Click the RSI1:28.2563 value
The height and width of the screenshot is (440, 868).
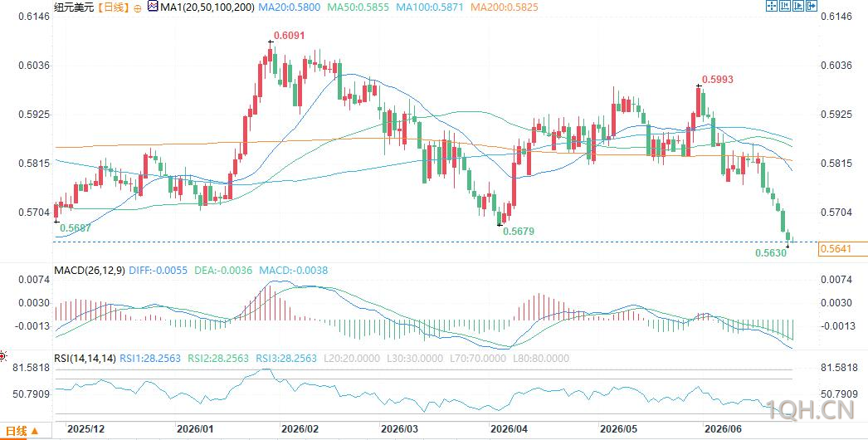[x=150, y=359]
